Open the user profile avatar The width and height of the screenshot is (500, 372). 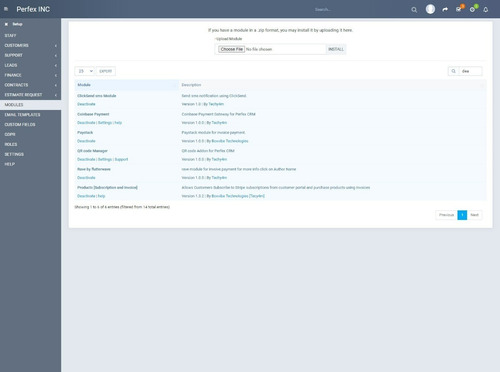coord(430,9)
